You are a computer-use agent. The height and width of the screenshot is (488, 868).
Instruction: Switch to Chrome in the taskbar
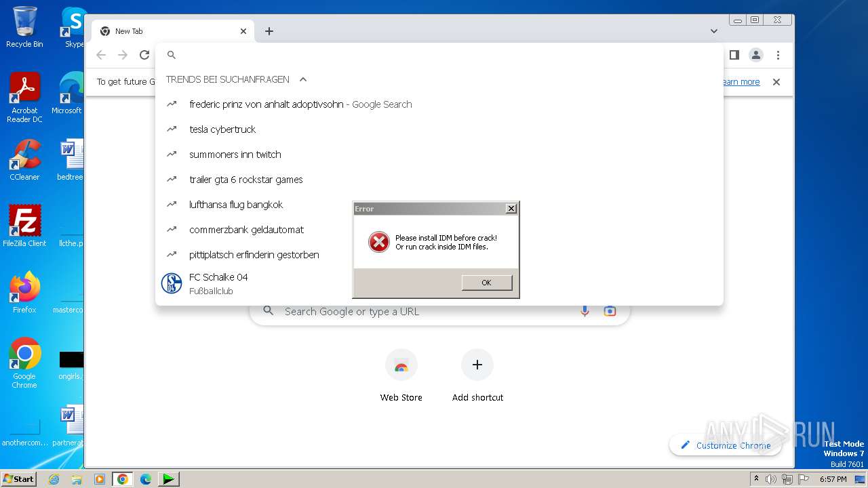tap(123, 479)
